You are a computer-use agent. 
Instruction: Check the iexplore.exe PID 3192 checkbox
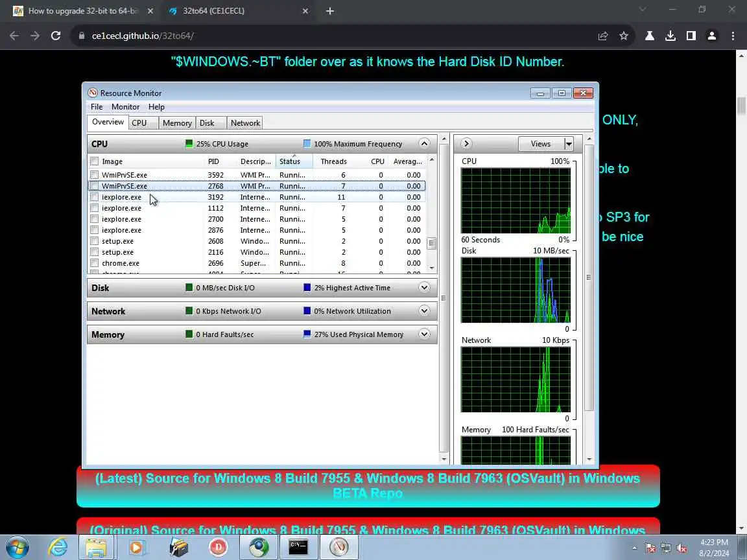[x=94, y=196]
